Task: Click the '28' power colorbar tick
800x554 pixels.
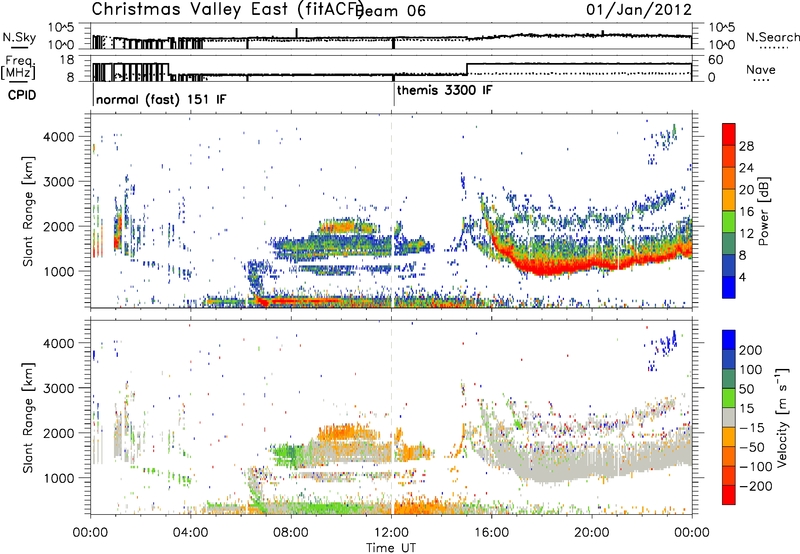Action: coord(746,146)
